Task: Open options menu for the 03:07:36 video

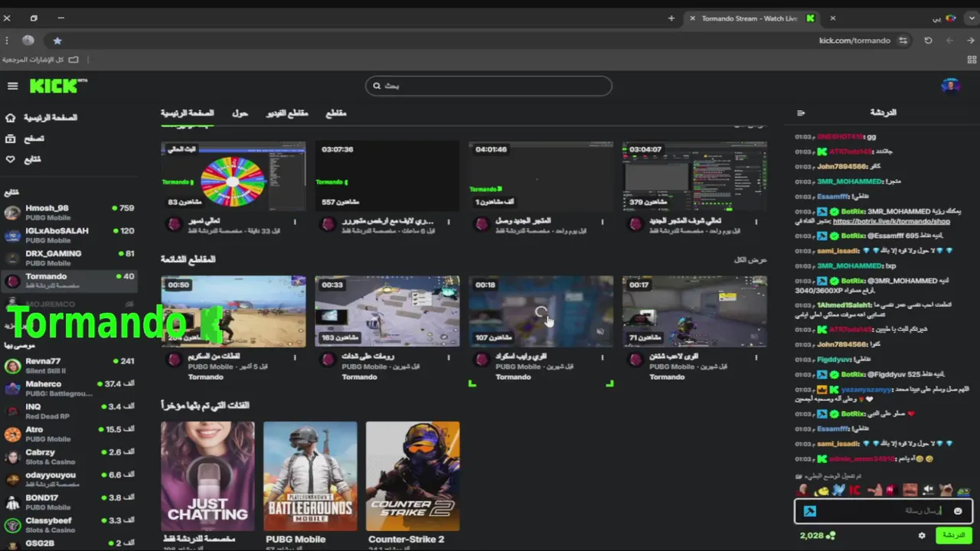Action: [x=449, y=223]
